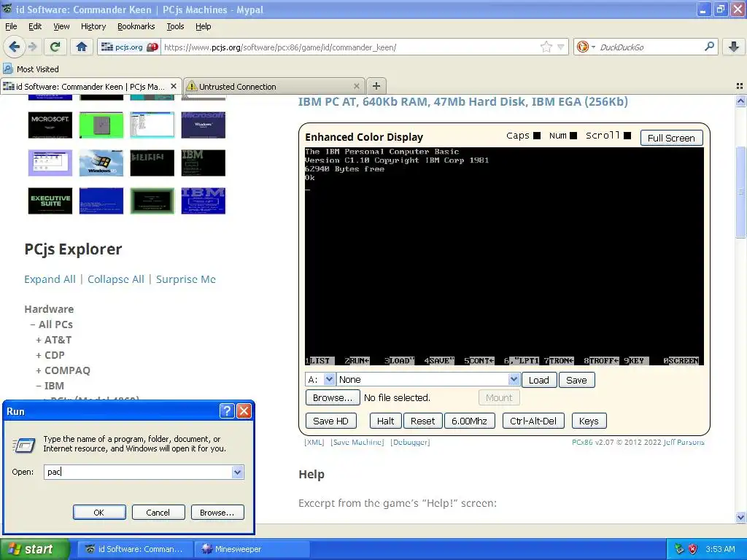Reload the current page

(x=55, y=47)
